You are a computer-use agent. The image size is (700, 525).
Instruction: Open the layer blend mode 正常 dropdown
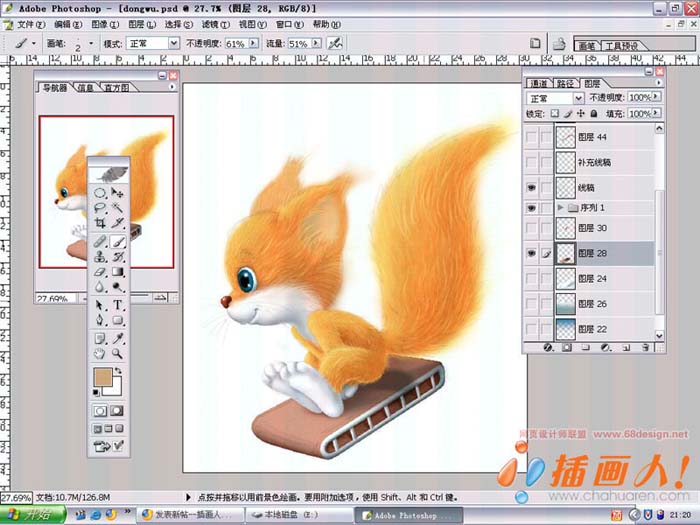(579, 98)
